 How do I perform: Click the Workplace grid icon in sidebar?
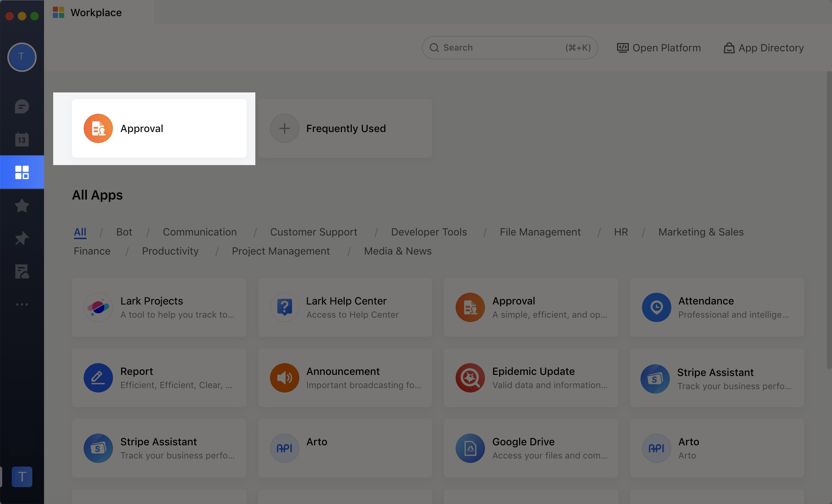point(22,172)
